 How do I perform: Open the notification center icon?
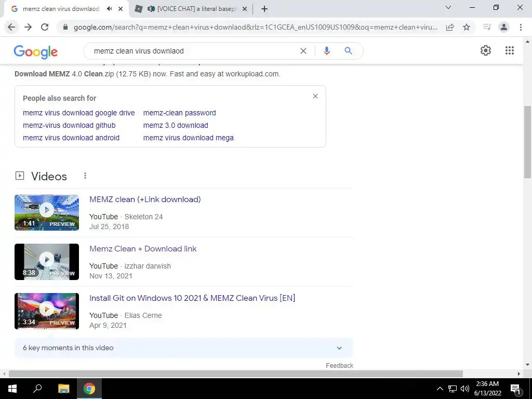click(515, 389)
